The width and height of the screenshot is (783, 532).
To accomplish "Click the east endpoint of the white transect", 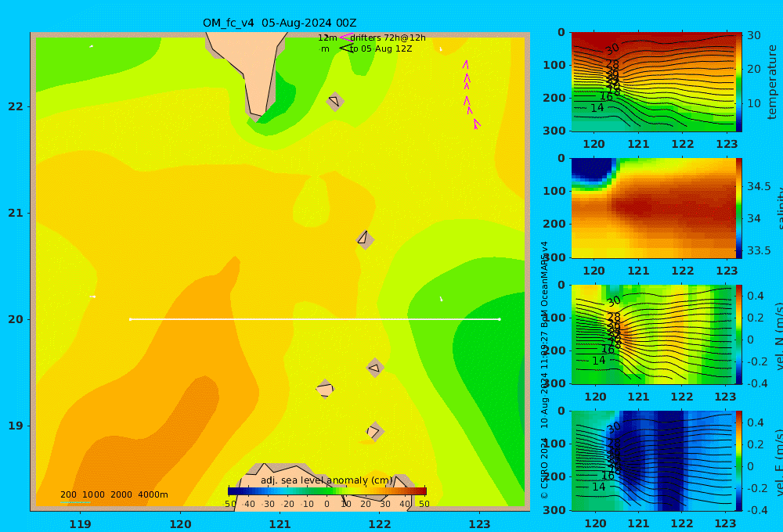I will [500, 319].
